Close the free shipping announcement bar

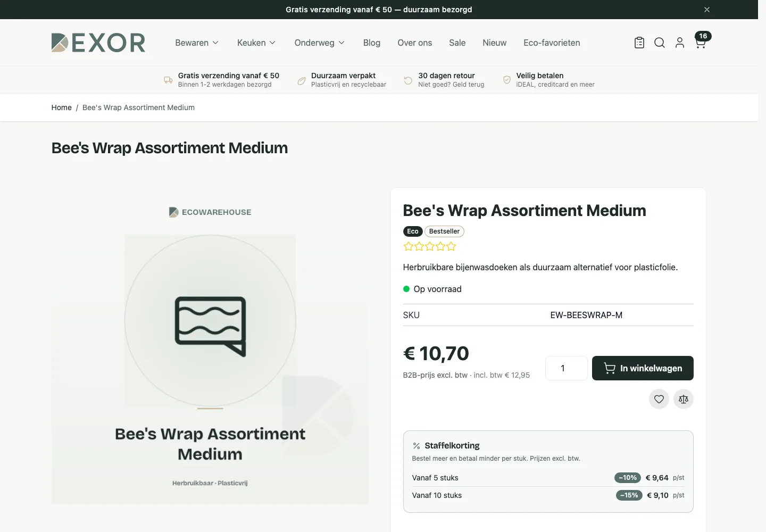pos(707,10)
